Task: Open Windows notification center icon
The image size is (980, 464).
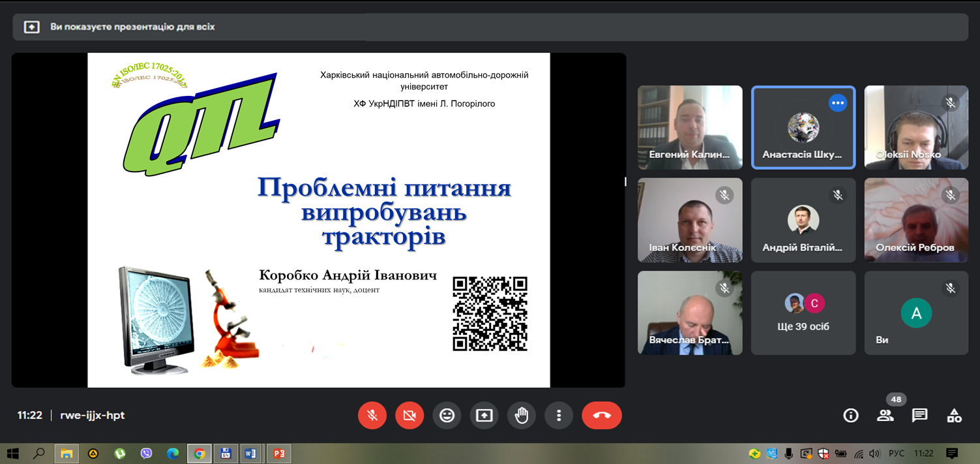Action: coord(951,454)
